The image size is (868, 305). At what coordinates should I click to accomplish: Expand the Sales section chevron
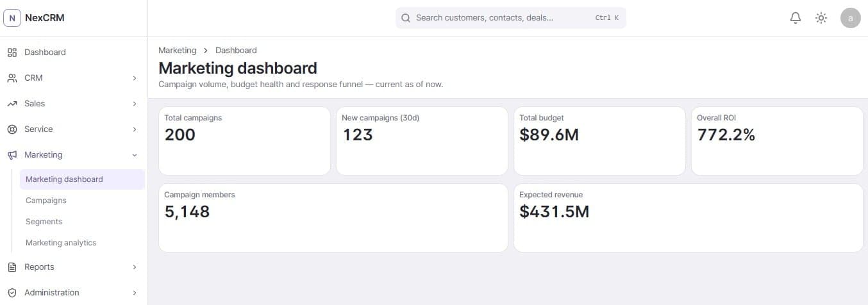pyautogui.click(x=135, y=104)
